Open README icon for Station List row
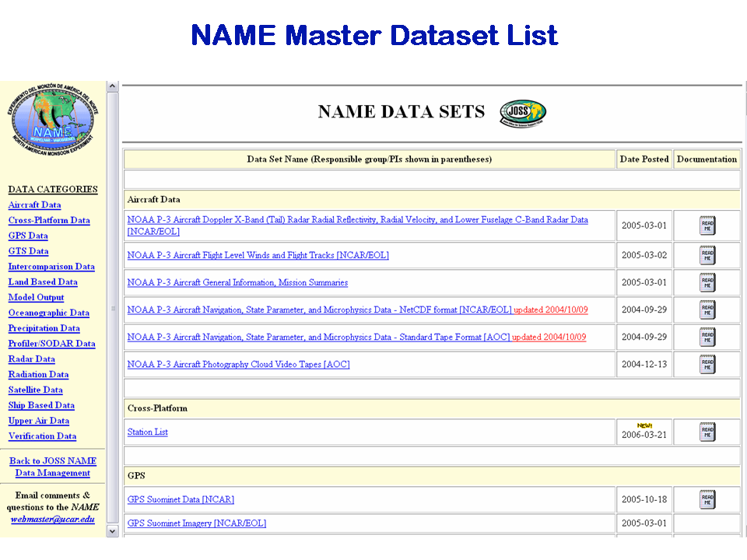This screenshot has height=560, width=747. 707,432
